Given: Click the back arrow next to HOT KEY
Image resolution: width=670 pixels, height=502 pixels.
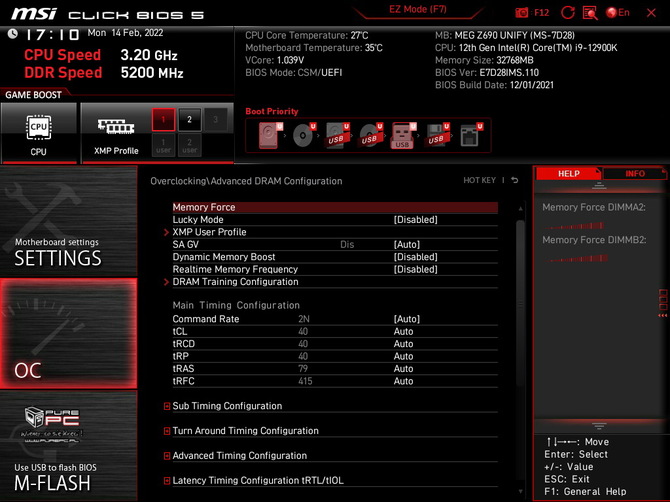Looking at the screenshot, I should click(x=515, y=181).
